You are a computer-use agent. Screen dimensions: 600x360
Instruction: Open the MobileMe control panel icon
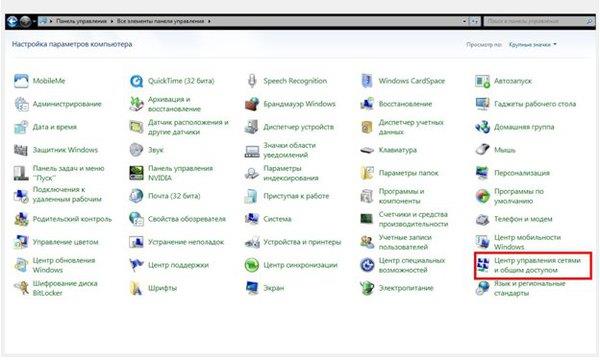tap(21, 81)
